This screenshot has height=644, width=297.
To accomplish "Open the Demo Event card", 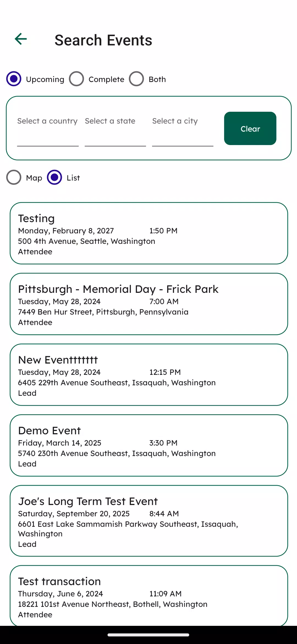I will tap(149, 445).
